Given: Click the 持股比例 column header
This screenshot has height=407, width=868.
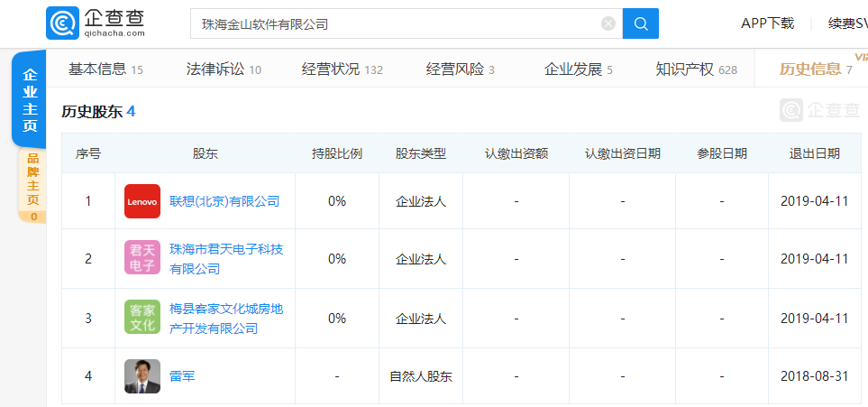Looking at the screenshot, I should (337, 153).
